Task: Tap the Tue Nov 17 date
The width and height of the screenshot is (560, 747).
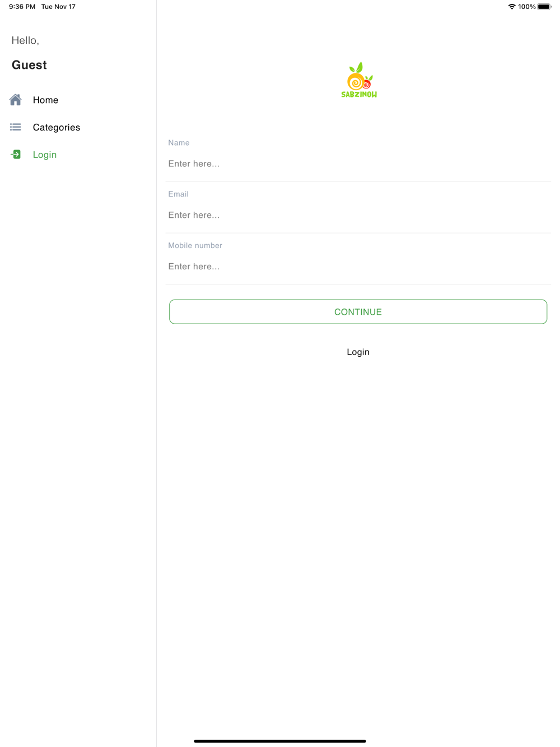Action: click(x=58, y=7)
